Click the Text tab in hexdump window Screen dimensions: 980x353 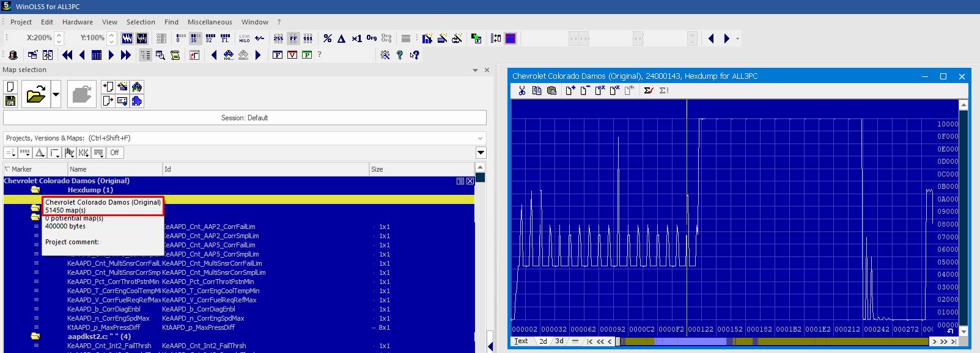point(521,341)
